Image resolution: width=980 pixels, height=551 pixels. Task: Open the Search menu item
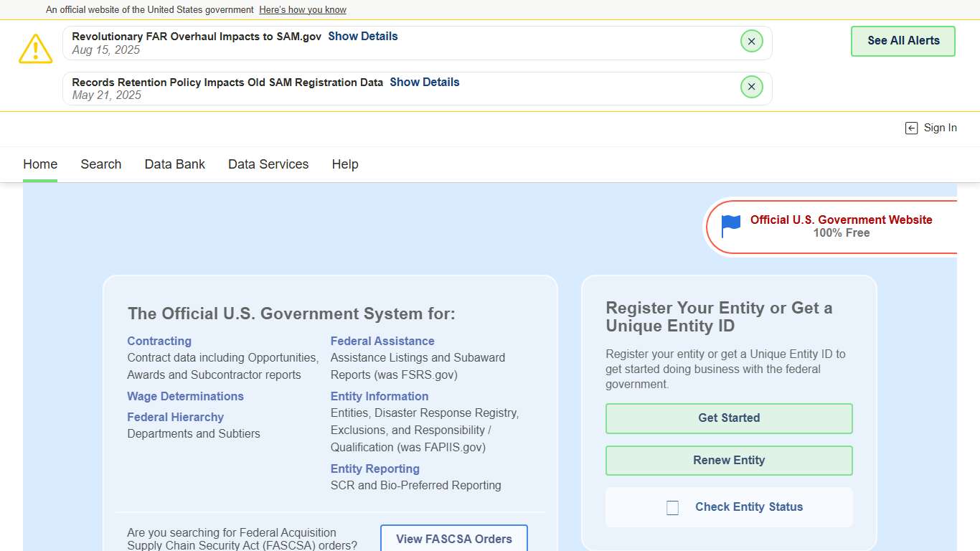100,164
